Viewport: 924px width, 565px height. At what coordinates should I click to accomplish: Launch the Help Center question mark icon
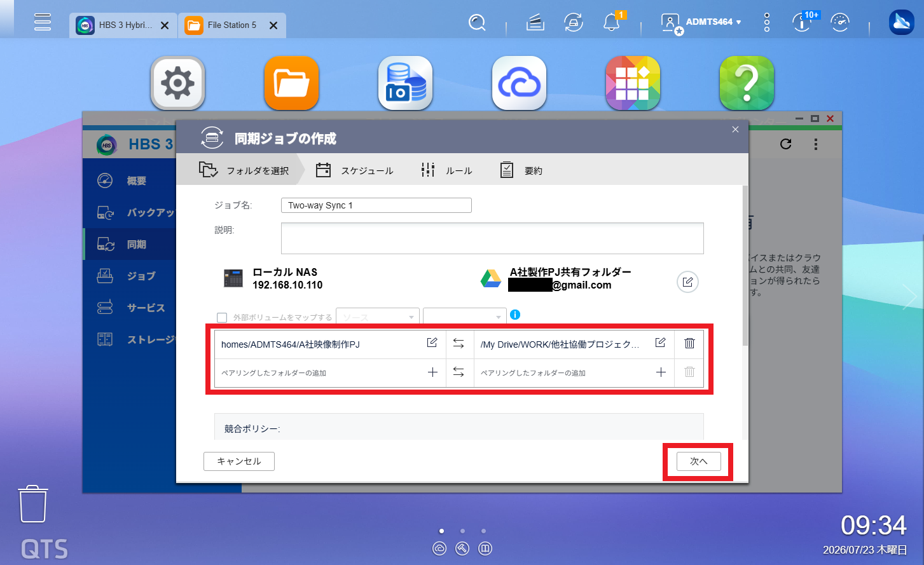coord(747,83)
